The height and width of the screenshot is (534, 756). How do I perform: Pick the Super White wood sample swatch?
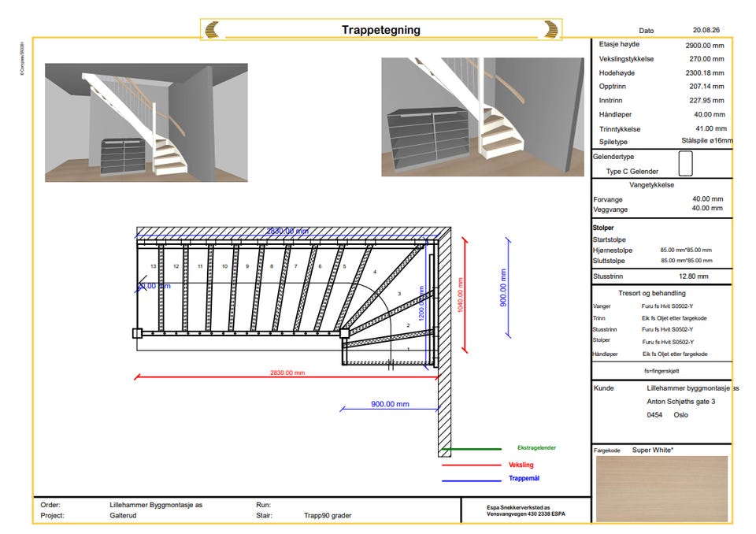[662, 488]
